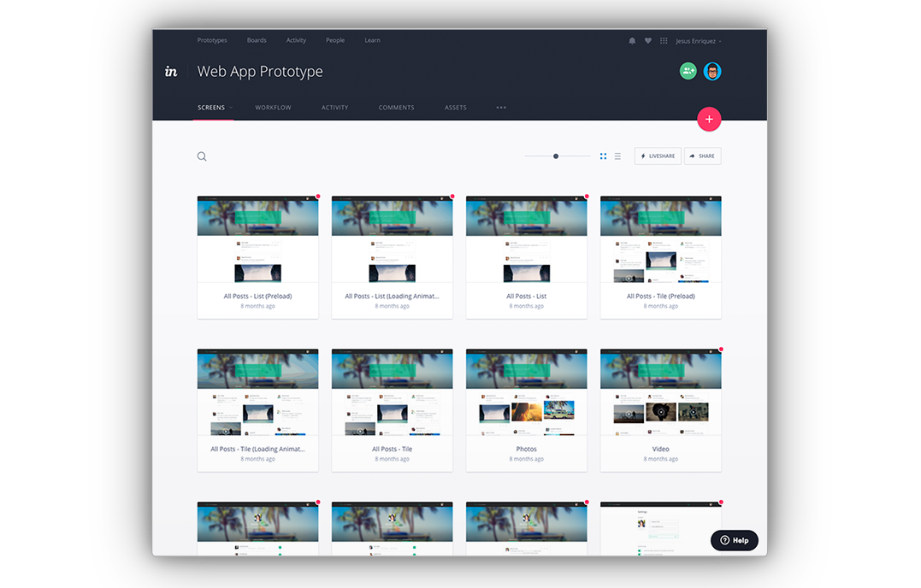The image size is (921, 588).
Task: Switch to list view layout
Action: [x=617, y=156]
